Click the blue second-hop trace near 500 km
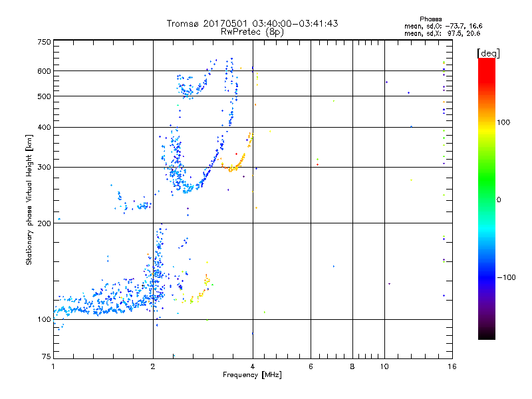The image size is (532, 399). tap(188, 88)
